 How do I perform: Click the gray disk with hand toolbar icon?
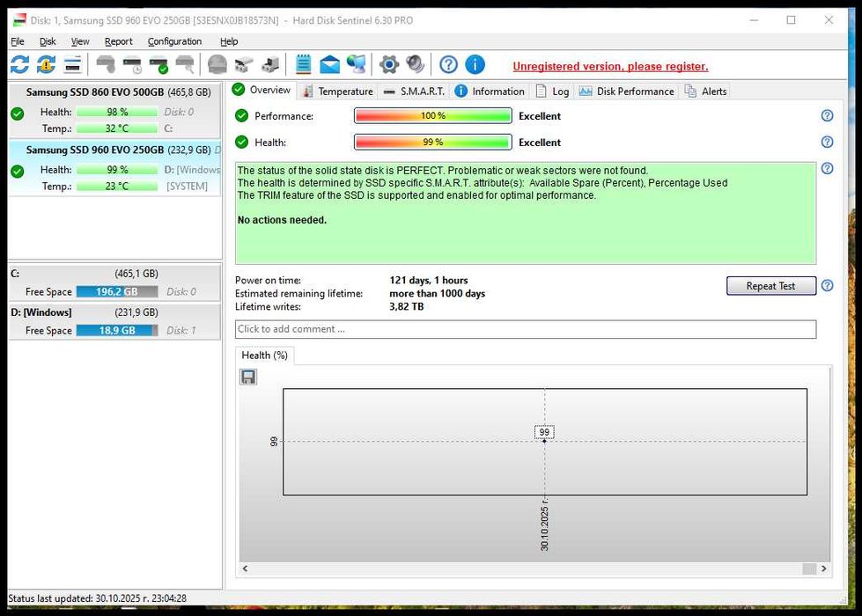[106, 65]
